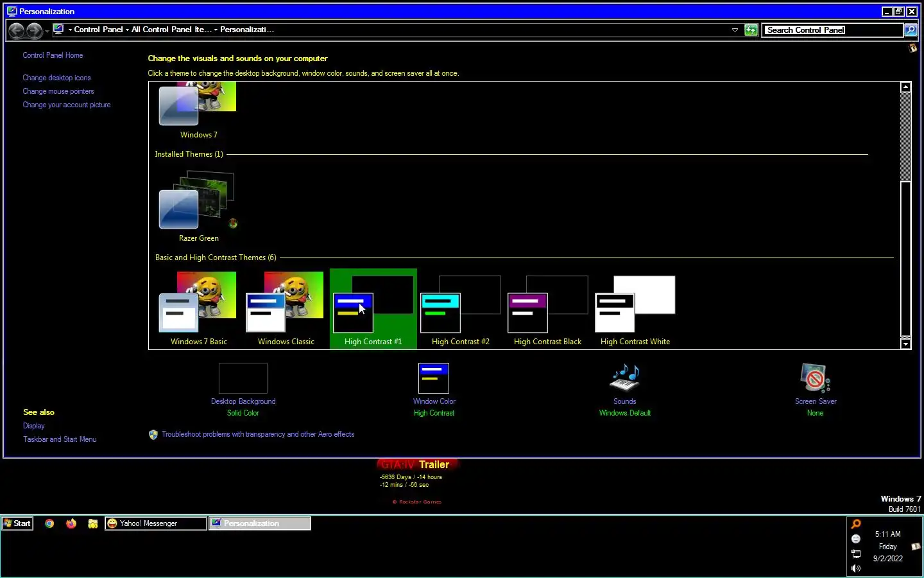Viewport: 924px width, 578px height.
Task: Click High Contrast text under Window Color
Action: [434, 413]
